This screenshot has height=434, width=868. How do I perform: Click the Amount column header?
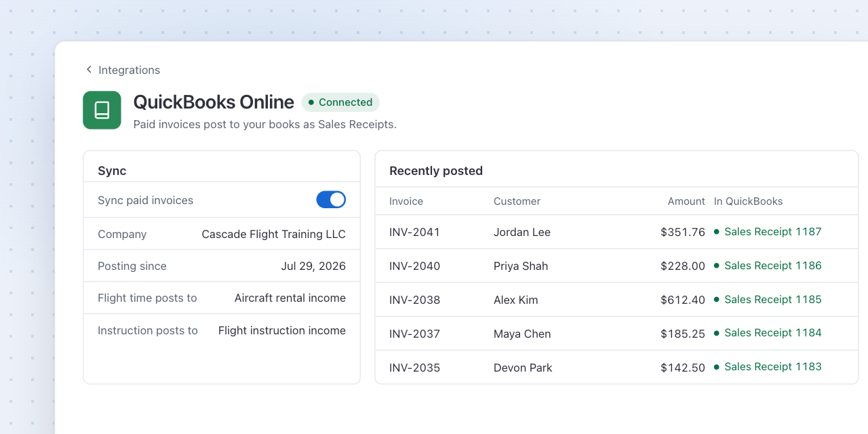click(x=686, y=201)
